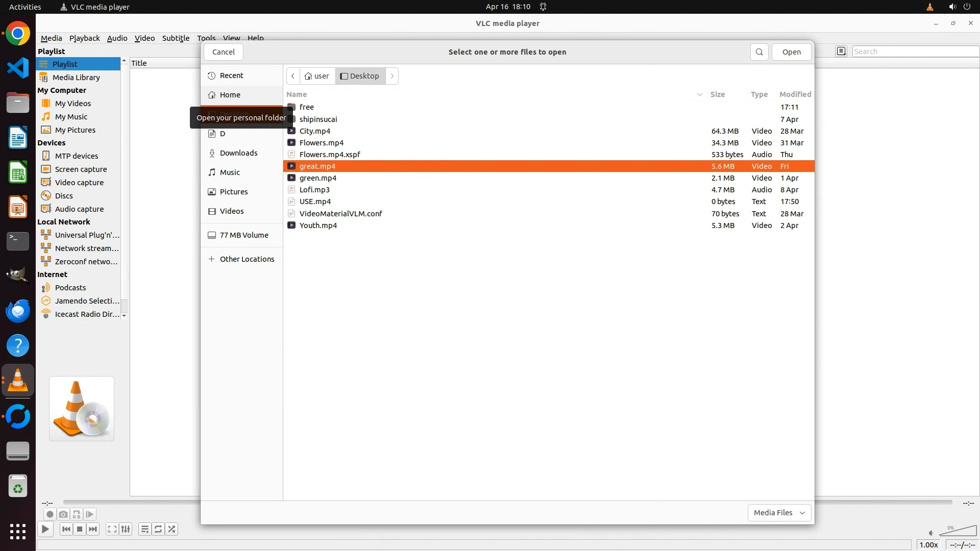
Task: Toggle the playlist view button
Action: tap(145, 529)
